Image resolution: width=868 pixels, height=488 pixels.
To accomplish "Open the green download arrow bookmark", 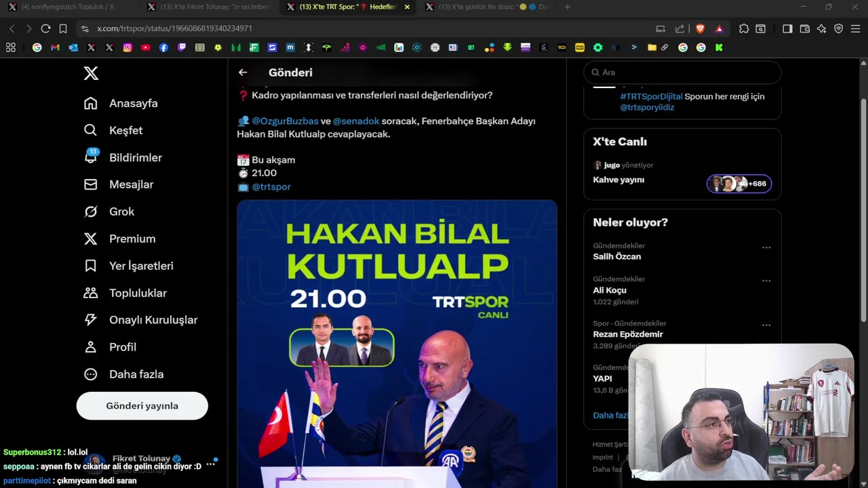I will (507, 47).
